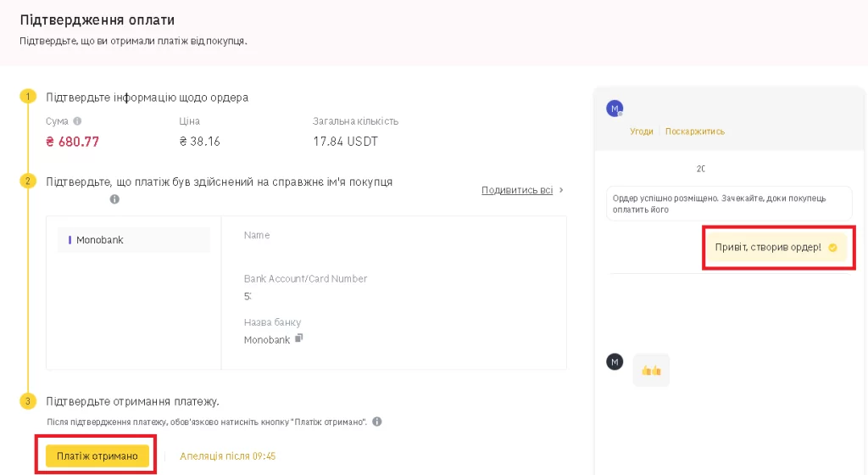Click the dark M avatar beside thumbs-up message

tap(615, 362)
